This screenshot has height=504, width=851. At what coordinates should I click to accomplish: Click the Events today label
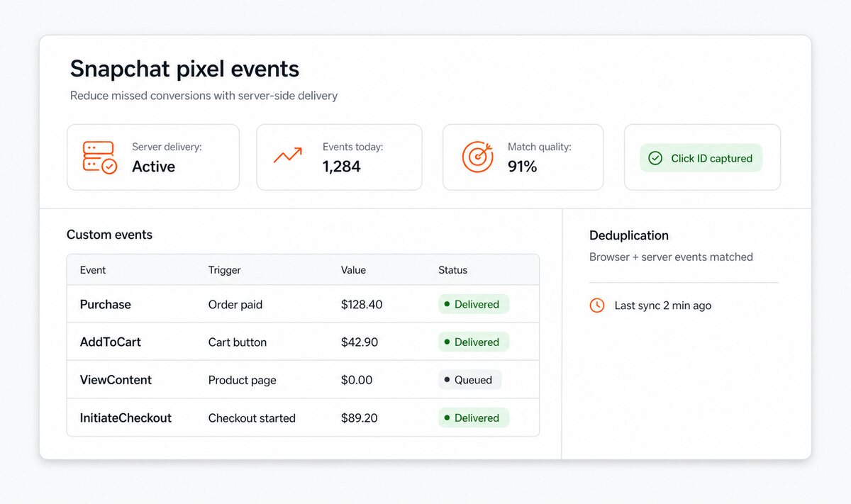tap(353, 147)
